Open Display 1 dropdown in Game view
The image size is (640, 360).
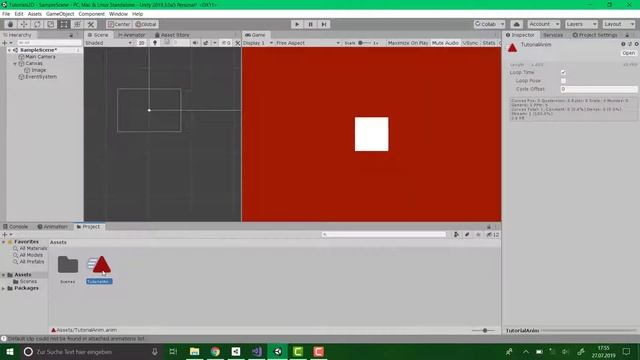[258, 43]
